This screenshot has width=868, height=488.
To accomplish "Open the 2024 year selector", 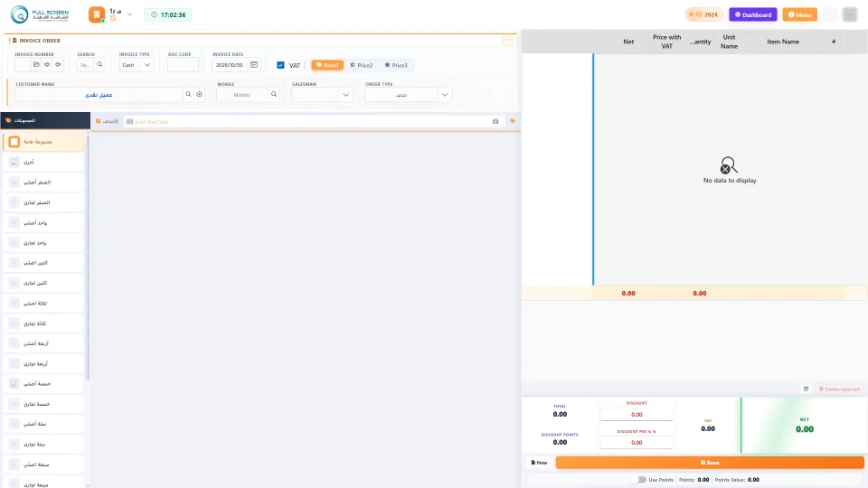I will pos(704,14).
